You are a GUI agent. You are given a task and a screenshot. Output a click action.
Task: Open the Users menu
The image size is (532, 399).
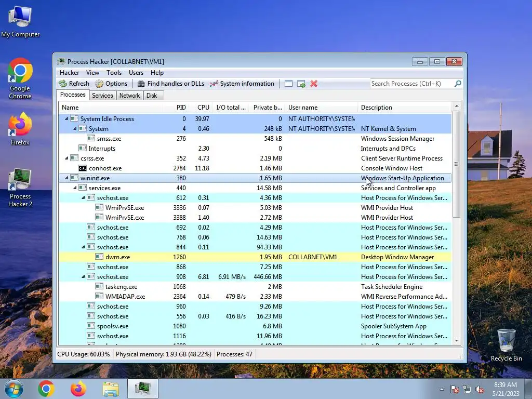click(x=136, y=73)
